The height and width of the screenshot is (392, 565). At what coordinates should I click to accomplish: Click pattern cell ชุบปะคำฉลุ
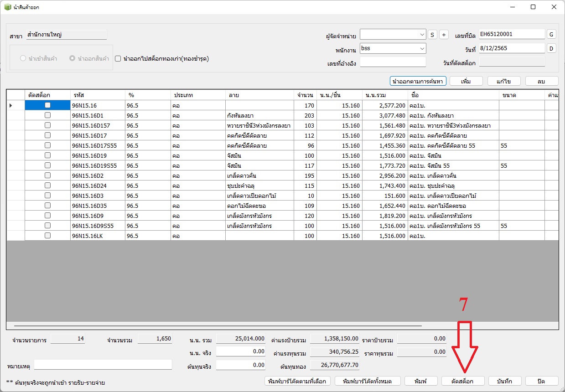click(x=259, y=186)
